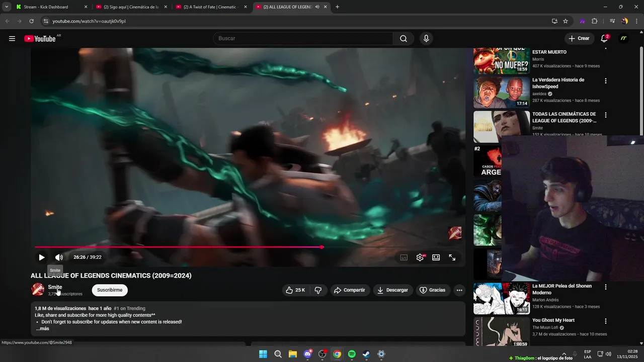View site information icon
Image resolution: width=644 pixels, height=362 pixels.
(x=46, y=21)
